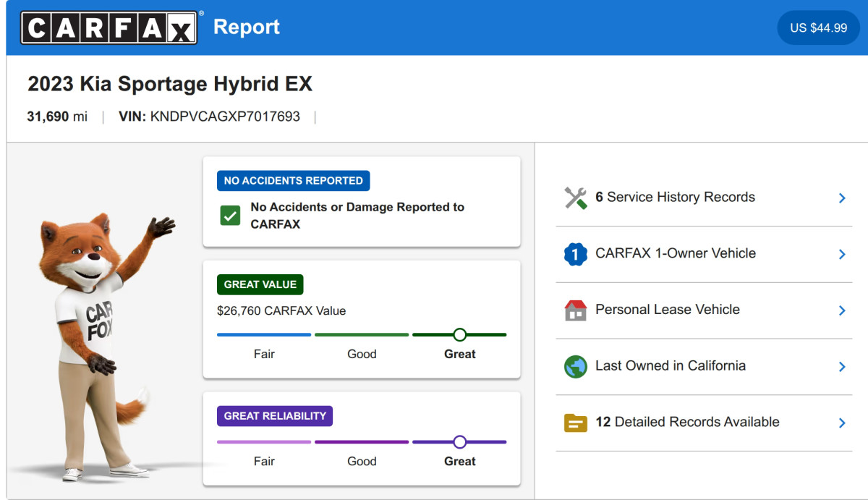Click the Good label under reliability slider
Viewport: 868px width, 500px height.
point(362,462)
